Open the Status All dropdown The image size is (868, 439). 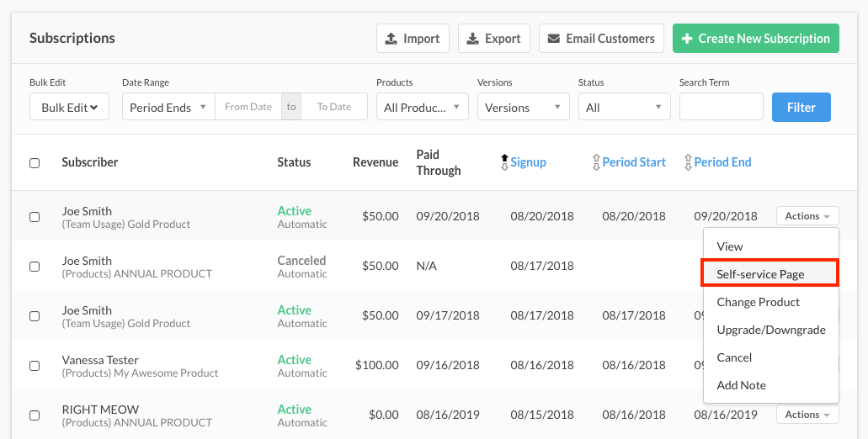(x=625, y=108)
